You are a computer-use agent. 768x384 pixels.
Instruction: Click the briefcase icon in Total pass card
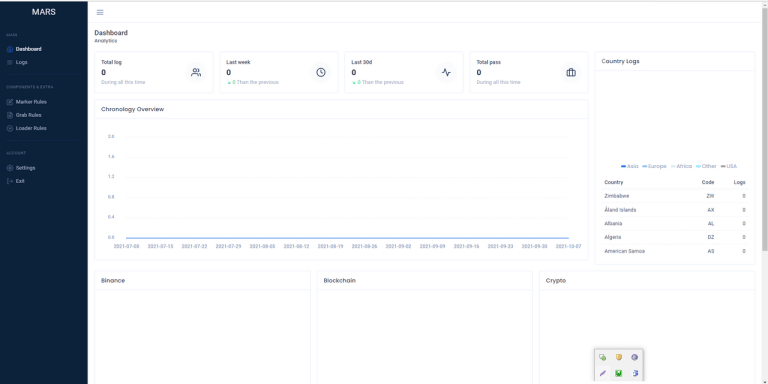(571, 72)
